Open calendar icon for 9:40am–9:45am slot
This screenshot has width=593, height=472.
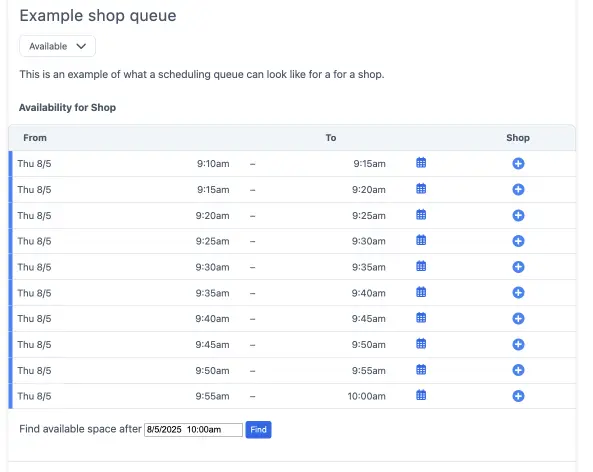421,318
